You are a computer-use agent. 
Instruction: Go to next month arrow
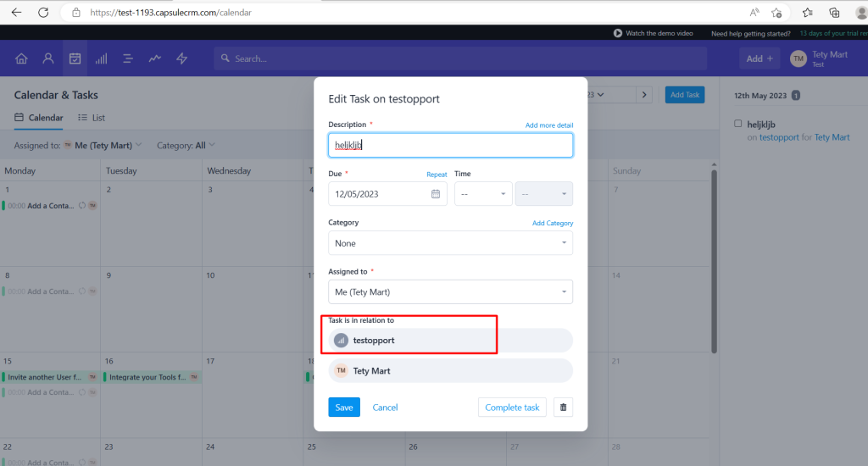[x=644, y=95]
